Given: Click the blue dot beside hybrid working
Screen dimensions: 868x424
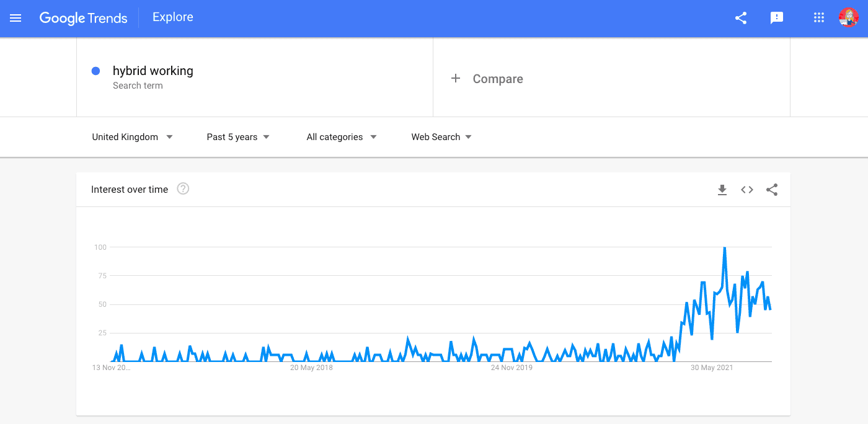Looking at the screenshot, I should pos(96,71).
